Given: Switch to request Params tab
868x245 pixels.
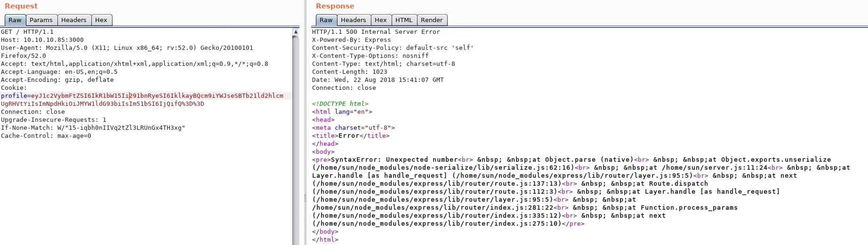Looking at the screenshot, I should pyautogui.click(x=41, y=20).
